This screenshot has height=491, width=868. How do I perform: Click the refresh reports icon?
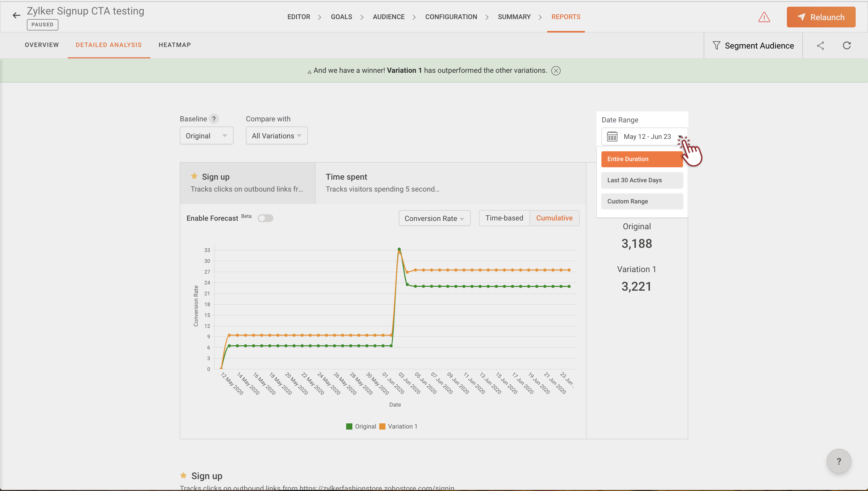[846, 45]
